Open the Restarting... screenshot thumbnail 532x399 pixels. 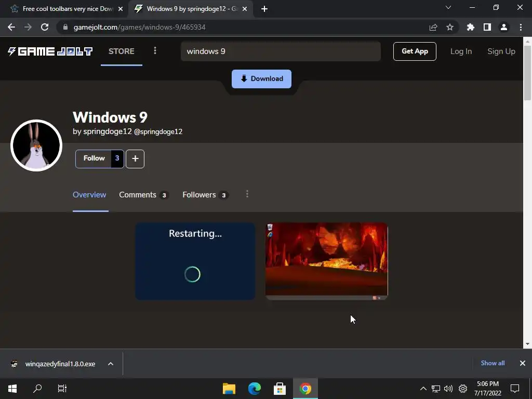click(195, 261)
